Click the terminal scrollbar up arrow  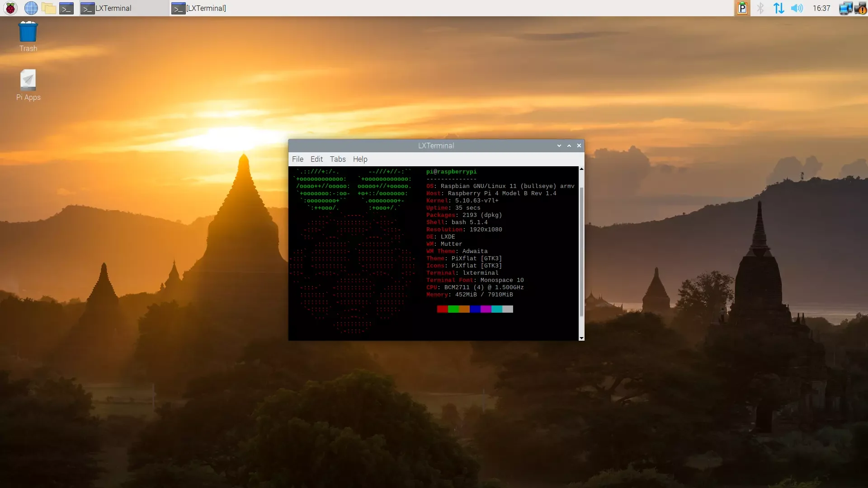click(x=581, y=169)
